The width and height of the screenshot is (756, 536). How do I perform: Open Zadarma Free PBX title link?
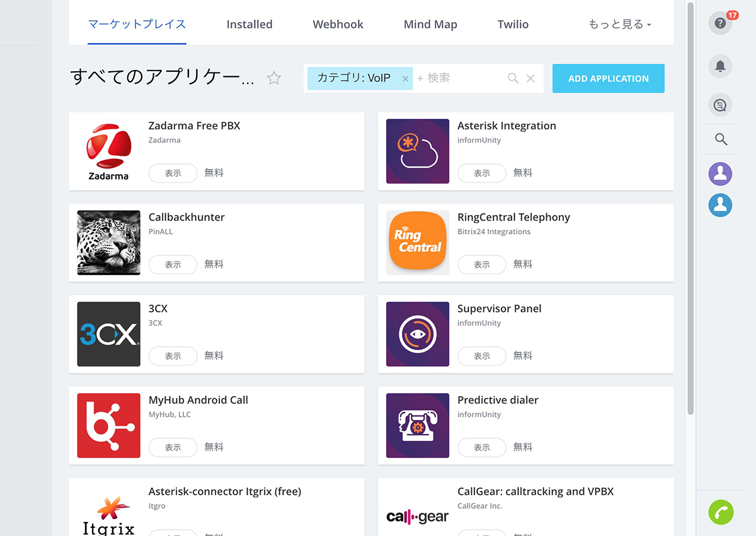194,125
